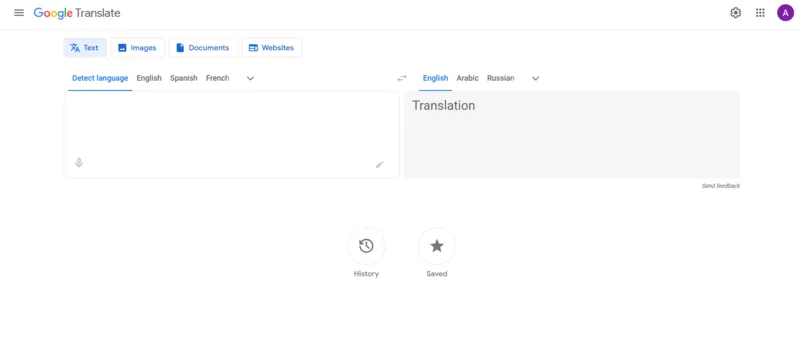Open the settings gear
The width and height of the screenshot is (800, 362).
coord(735,13)
